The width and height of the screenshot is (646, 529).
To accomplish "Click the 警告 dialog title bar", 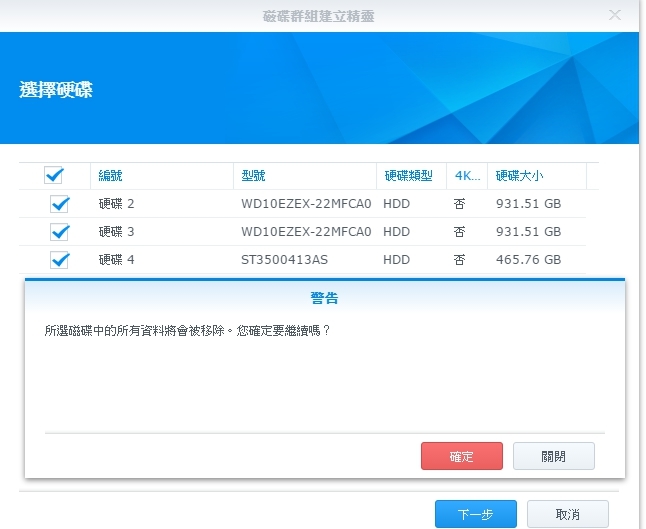I will pyautogui.click(x=325, y=298).
